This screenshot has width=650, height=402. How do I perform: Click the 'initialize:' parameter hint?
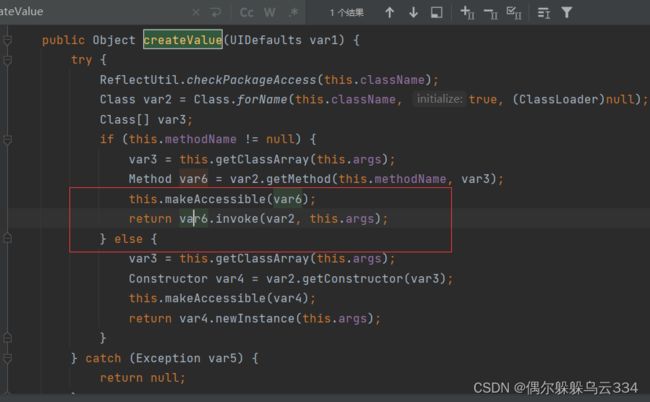[439, 99]
